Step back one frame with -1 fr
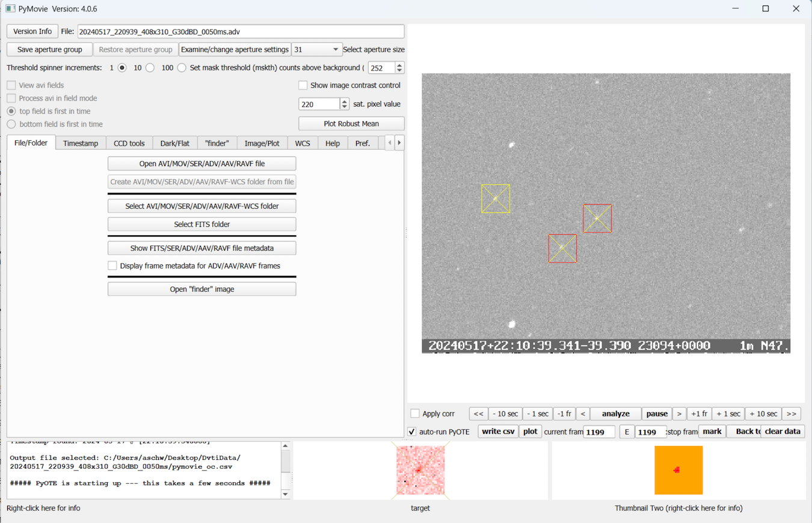 click(x=564, y=414)
